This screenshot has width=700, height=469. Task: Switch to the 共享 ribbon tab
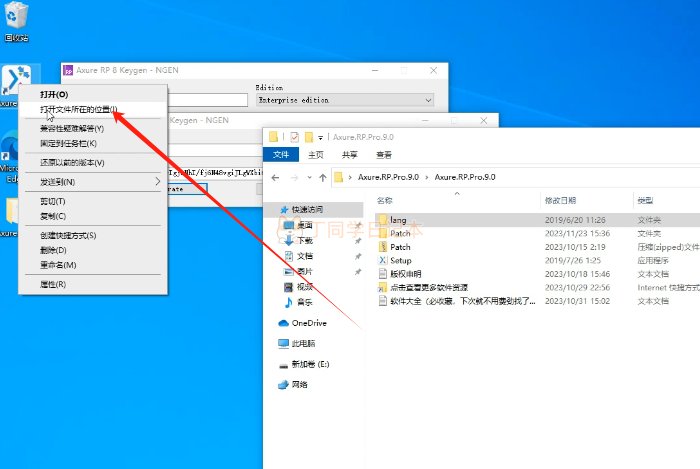[x=350, y=155]
